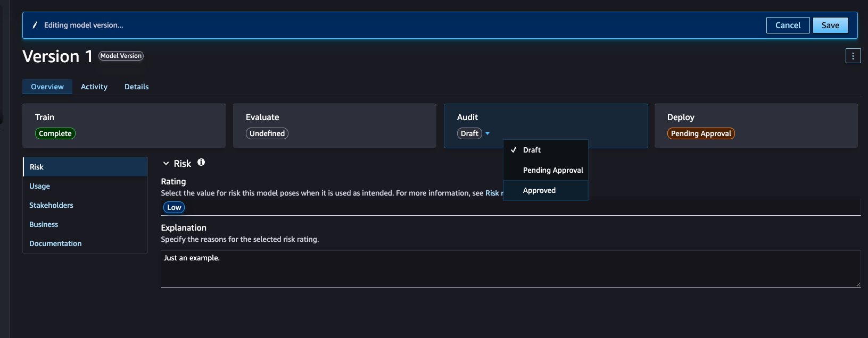
Task: Open the three-dot more options menu
Action: pos(853,56)
